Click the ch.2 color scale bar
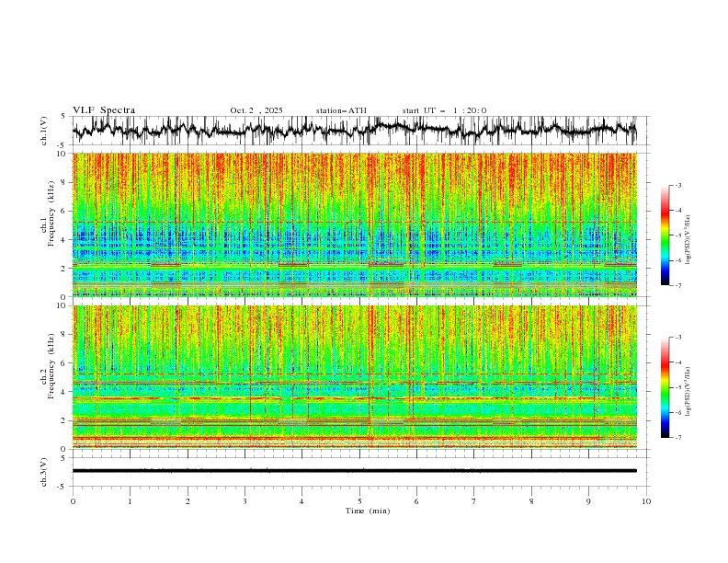Viewport: 728px width, 563px height. pyautogui.click(x=665, y=387)
